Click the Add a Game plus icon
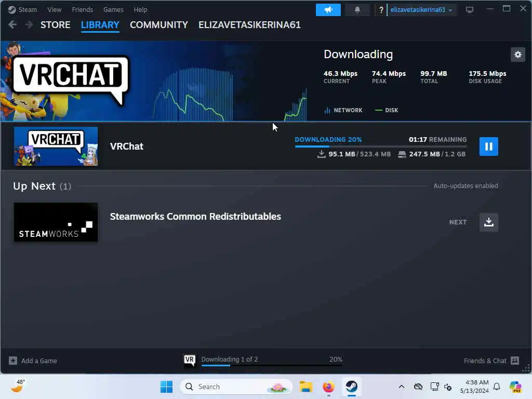This screenshot has height=399, width=532. click(x=13, y=361)
